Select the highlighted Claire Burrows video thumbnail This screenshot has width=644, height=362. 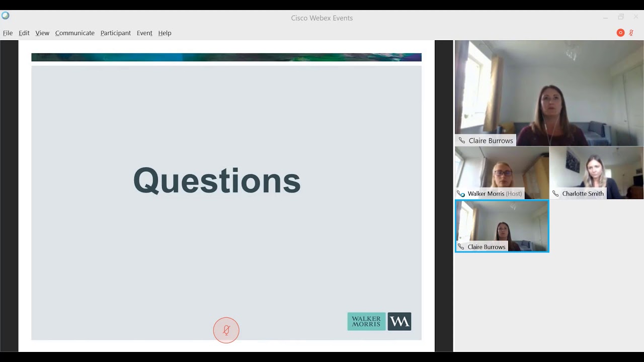click(502, 226)
